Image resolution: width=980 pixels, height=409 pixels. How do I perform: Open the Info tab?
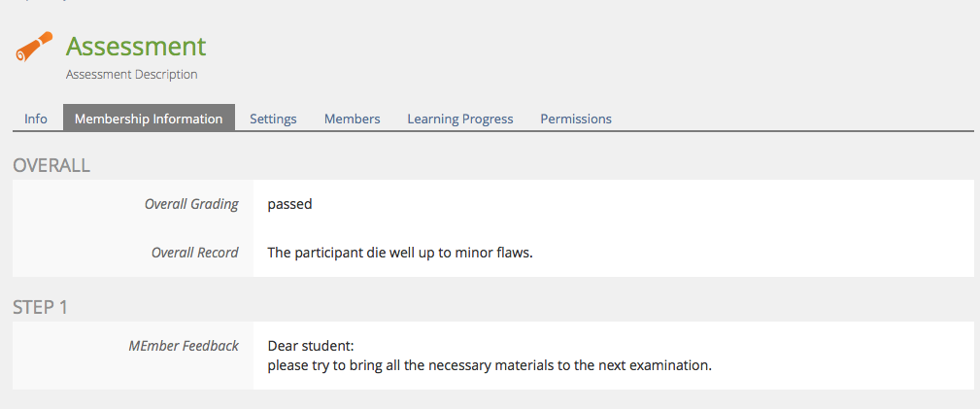click(36, 119)
